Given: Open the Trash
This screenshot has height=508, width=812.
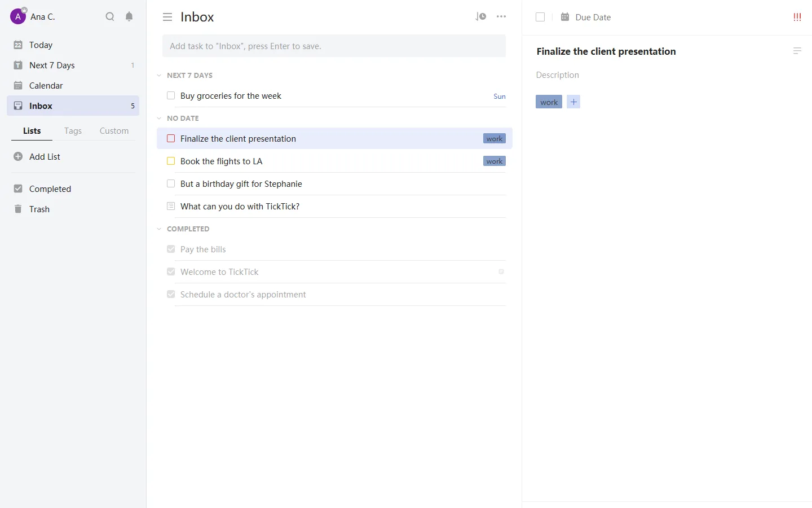Looking at the screenshot, I should 73,209.
